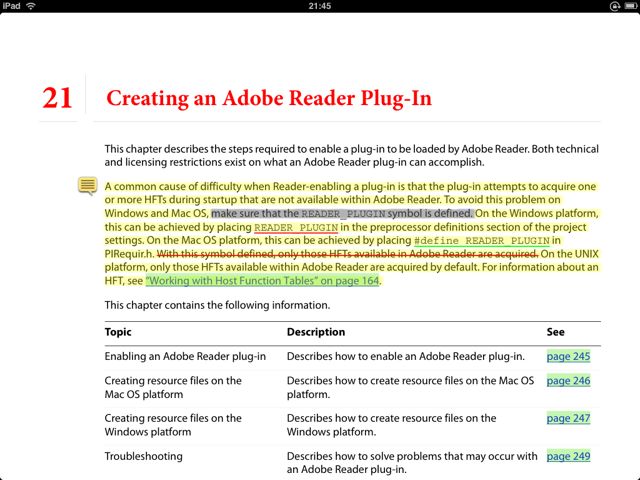
Task: Follow the "page 246" link
Action: pos(568,381)
